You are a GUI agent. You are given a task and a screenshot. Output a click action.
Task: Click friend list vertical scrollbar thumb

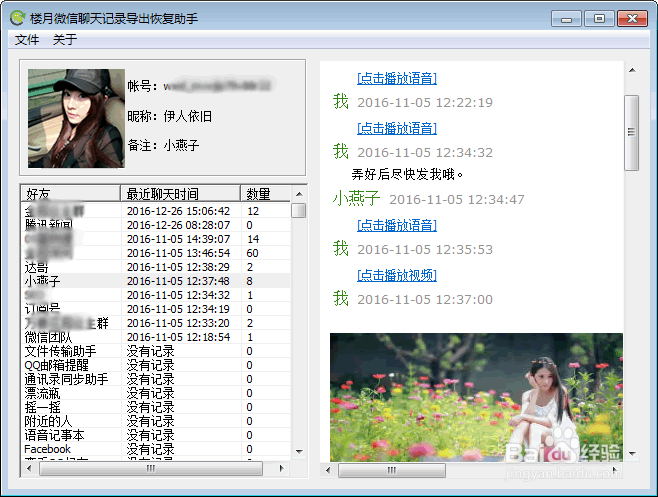[299, 210]
